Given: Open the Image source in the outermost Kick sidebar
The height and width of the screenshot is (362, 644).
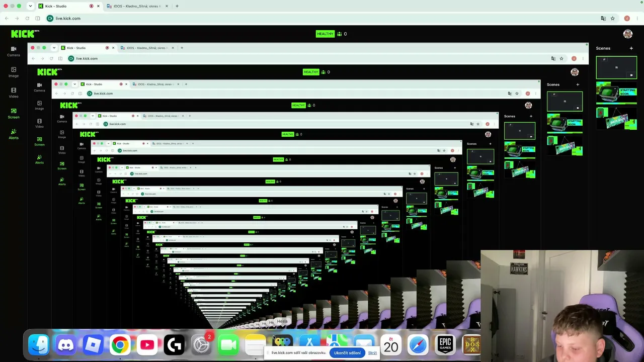Looking at the screenshot, I should 14,72.
